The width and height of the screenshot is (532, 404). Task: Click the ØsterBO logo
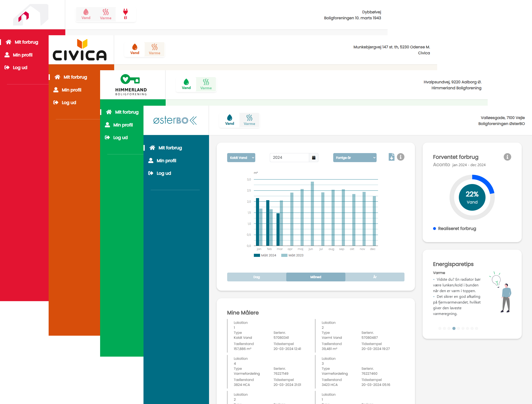(x=175, y=120)
